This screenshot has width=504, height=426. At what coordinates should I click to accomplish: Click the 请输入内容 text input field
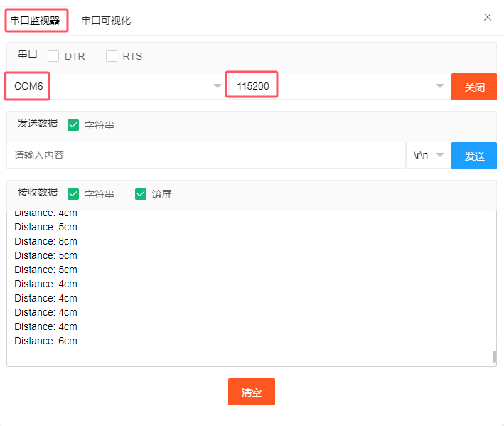205,155
